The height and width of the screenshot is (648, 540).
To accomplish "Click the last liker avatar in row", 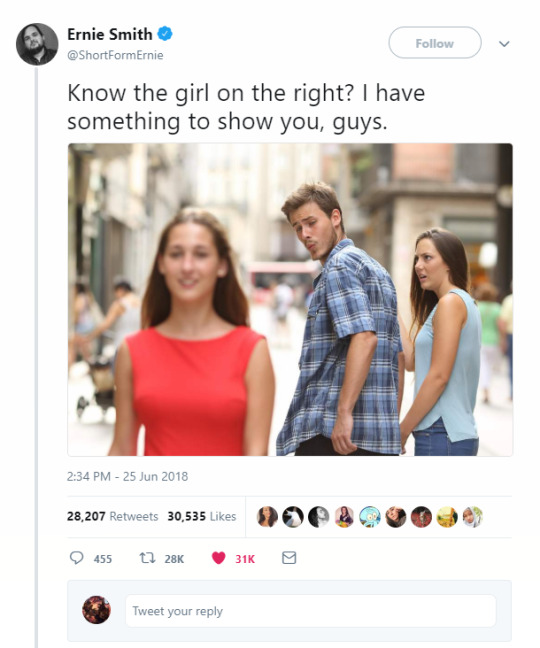I will [x=472, y=517].
